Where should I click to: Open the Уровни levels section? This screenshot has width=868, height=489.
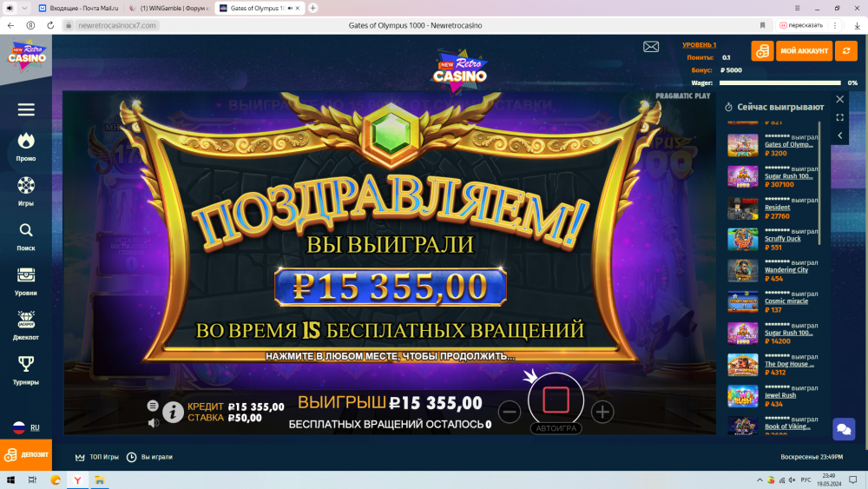click(26, 281)
